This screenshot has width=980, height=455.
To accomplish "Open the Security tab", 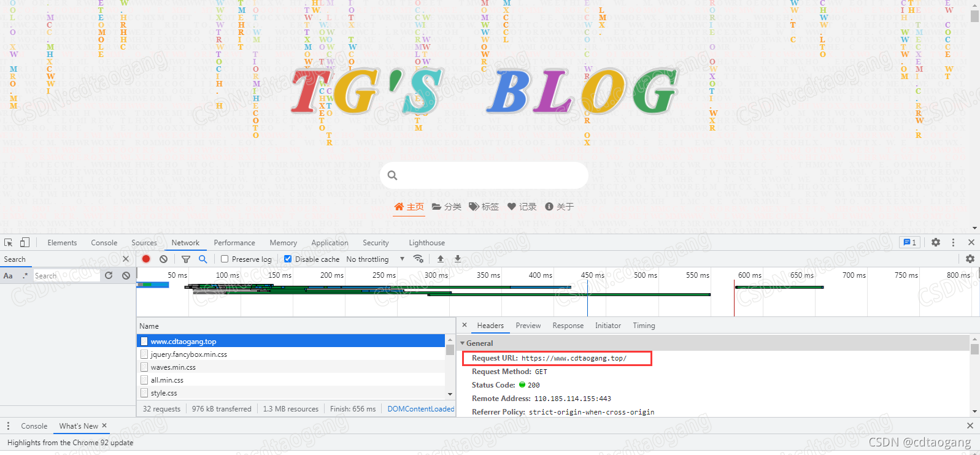I will point(376,242).
